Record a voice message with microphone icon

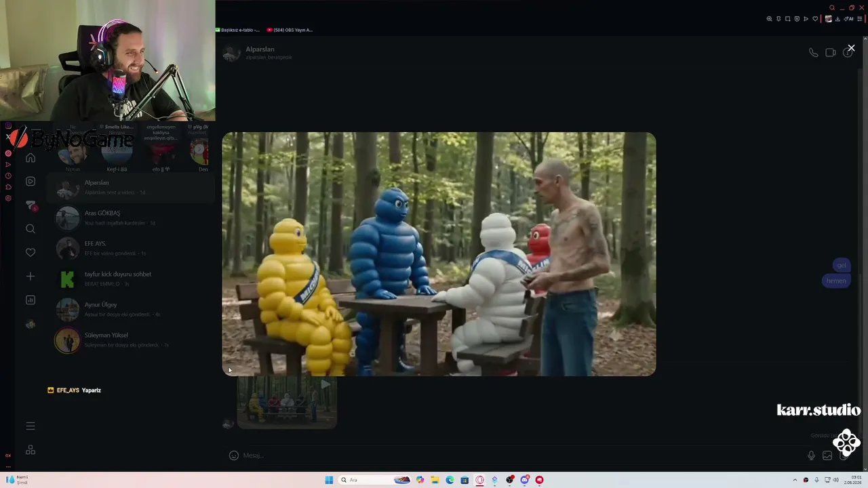click(811, 455)
